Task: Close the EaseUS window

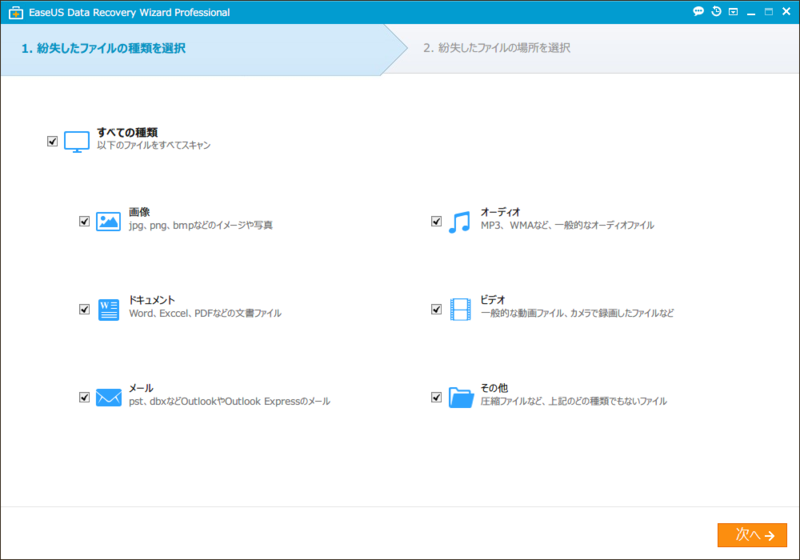Action: coord(786,11)
